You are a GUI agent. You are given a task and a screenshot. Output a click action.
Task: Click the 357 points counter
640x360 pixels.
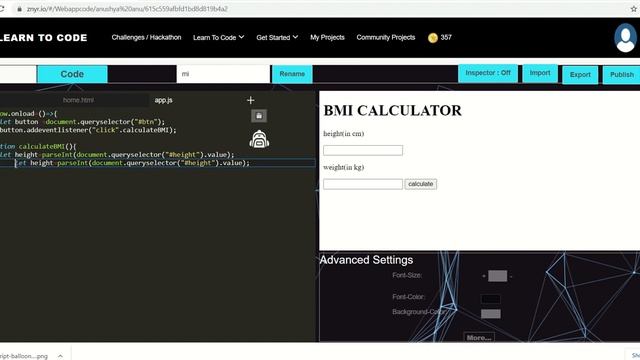tap(446, 38)
